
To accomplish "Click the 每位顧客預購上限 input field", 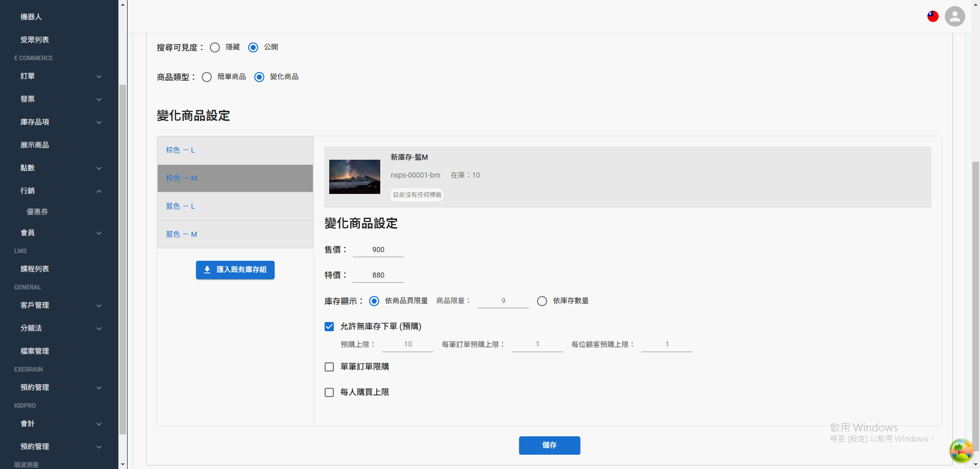I will click(667, 344).
